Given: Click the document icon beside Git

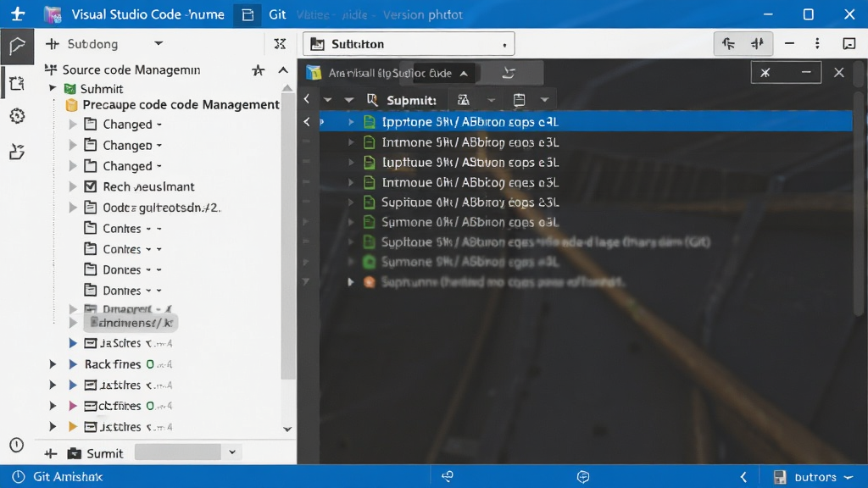Looking at the screenshot, I should click(x=248, y=15).
